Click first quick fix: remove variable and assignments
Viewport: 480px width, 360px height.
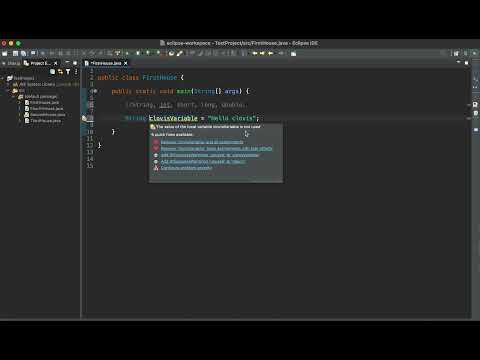tap(202, 142)
